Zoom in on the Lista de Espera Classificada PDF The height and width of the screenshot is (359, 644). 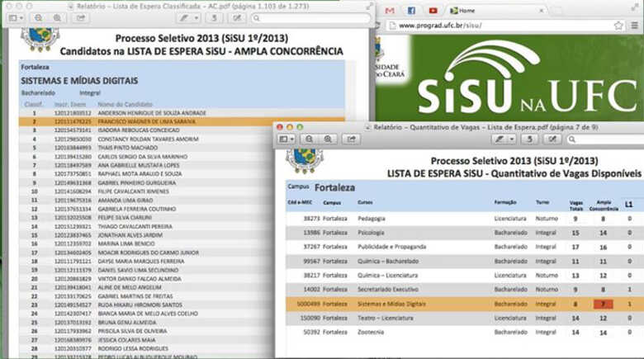pos(57,18)
